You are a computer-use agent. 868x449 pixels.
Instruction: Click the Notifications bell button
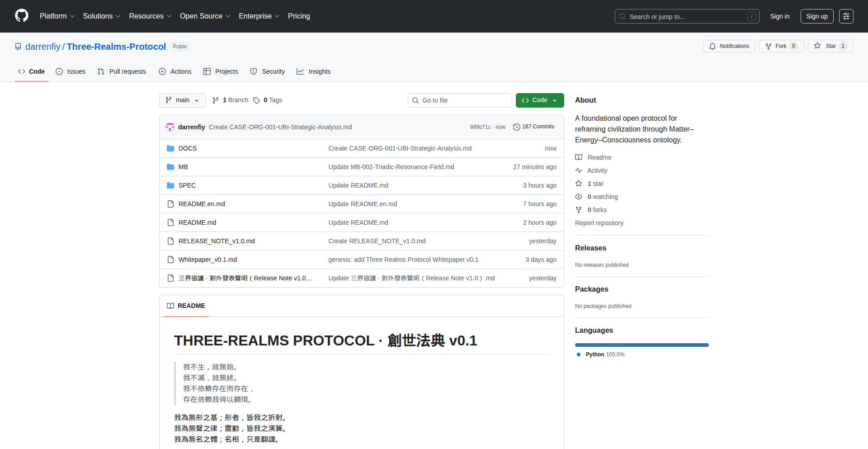[x=729, y=46]
